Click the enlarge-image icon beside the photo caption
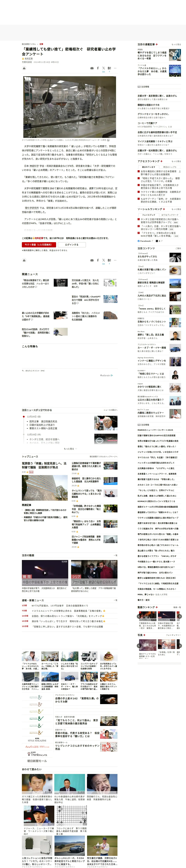The image size is (186, 868). tap(108, 140)
